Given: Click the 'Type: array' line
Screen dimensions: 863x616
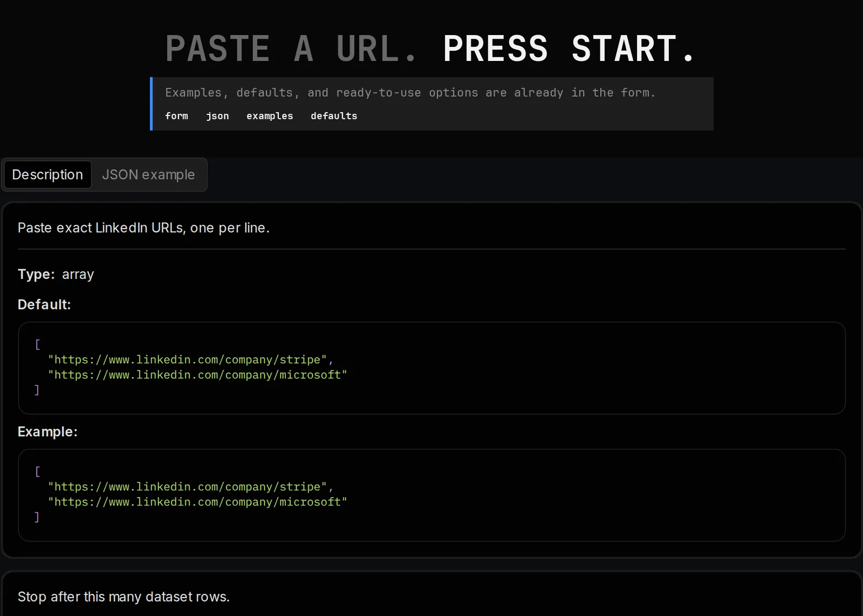Looking at the screenshot, I should [x=56, y=275].
